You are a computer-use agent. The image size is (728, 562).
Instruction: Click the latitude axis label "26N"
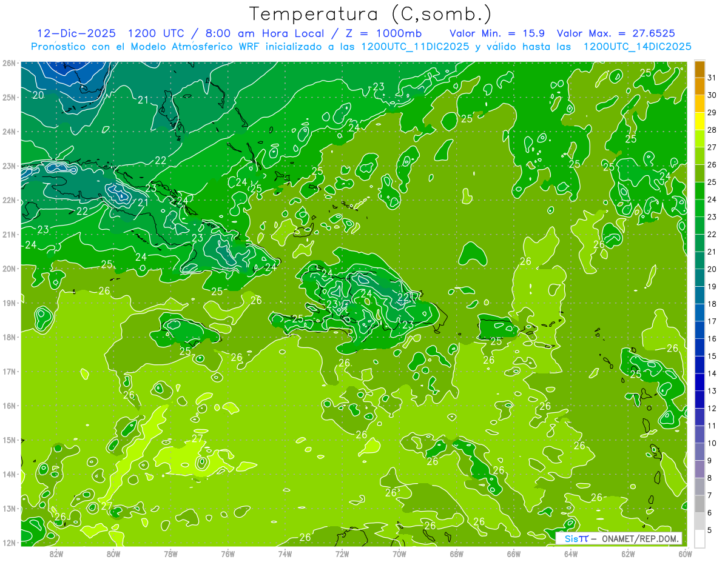[9, 63]
